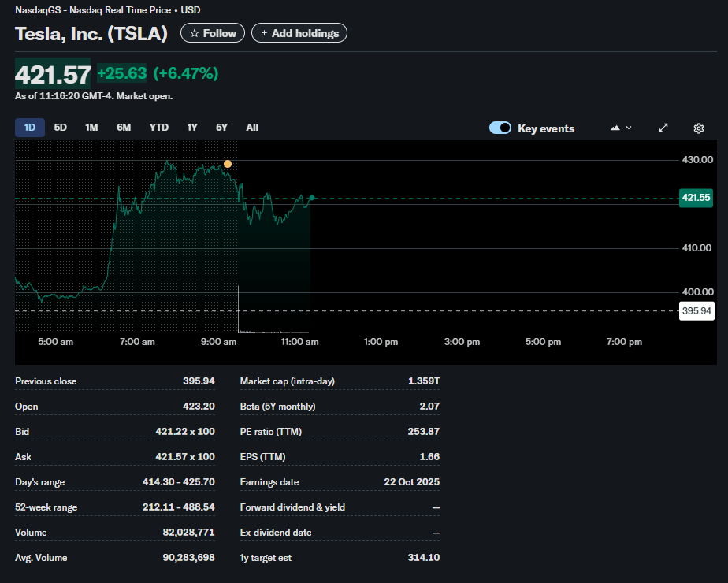
Task: Open chart settings gear icon
Action: (x=698, y=128)
